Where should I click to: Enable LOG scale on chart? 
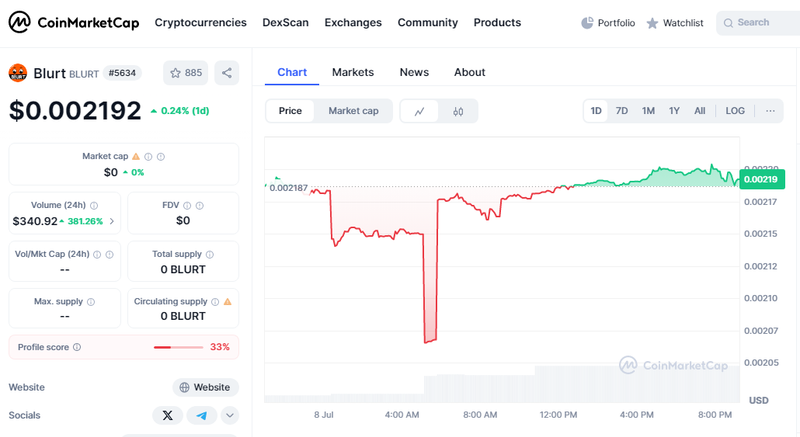point(735,111)
